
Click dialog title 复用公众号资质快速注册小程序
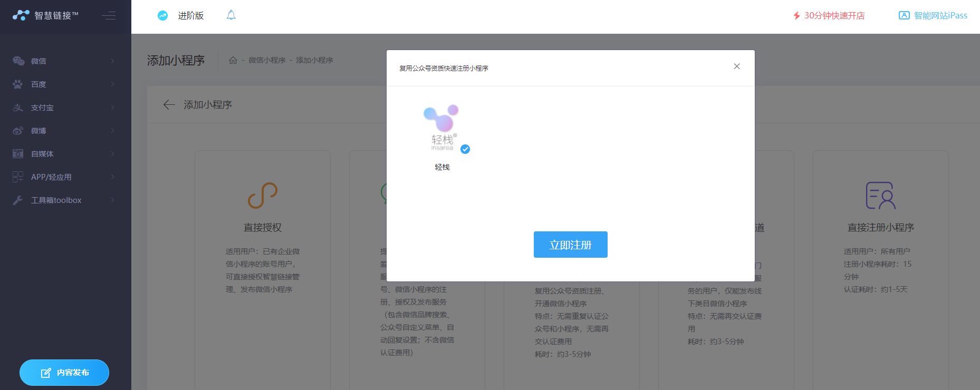pos(444,69)
